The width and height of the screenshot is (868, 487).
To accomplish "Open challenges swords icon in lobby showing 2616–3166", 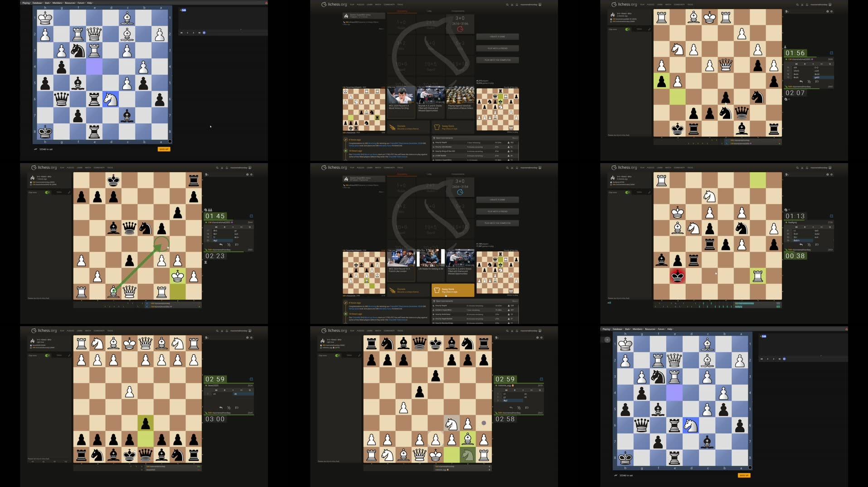I will pyautogui.click(x=512, y=5).
